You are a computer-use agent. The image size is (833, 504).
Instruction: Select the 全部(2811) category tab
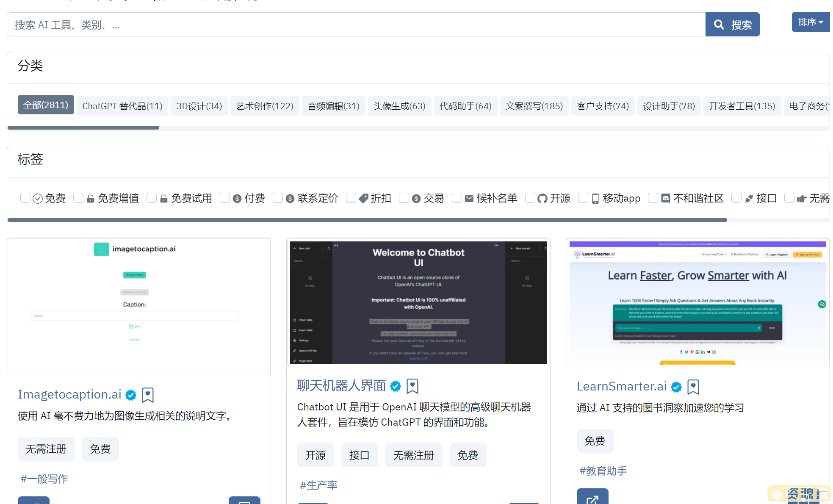tap(46, 105)
